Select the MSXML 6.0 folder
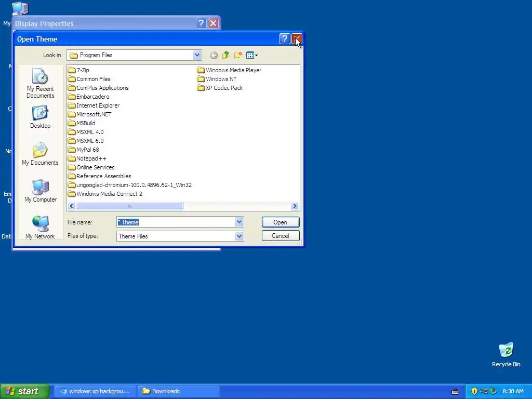 tap(86, 141)
